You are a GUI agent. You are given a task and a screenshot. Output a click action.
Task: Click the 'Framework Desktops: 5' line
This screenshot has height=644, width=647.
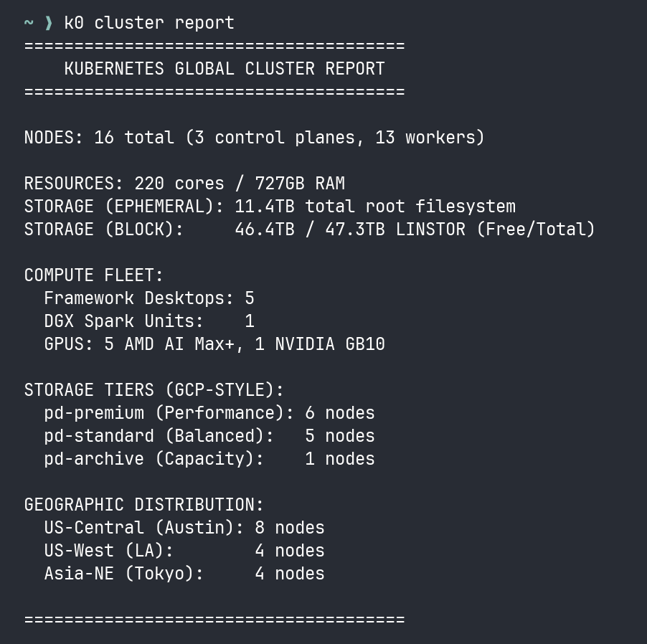point(149,298)
